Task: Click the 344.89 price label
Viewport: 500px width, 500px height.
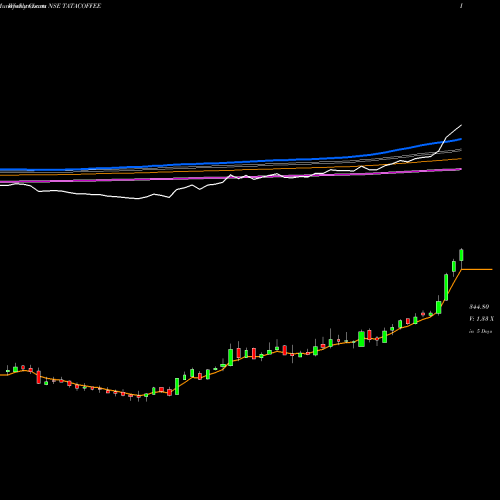Action: click(x=479, y=307)
